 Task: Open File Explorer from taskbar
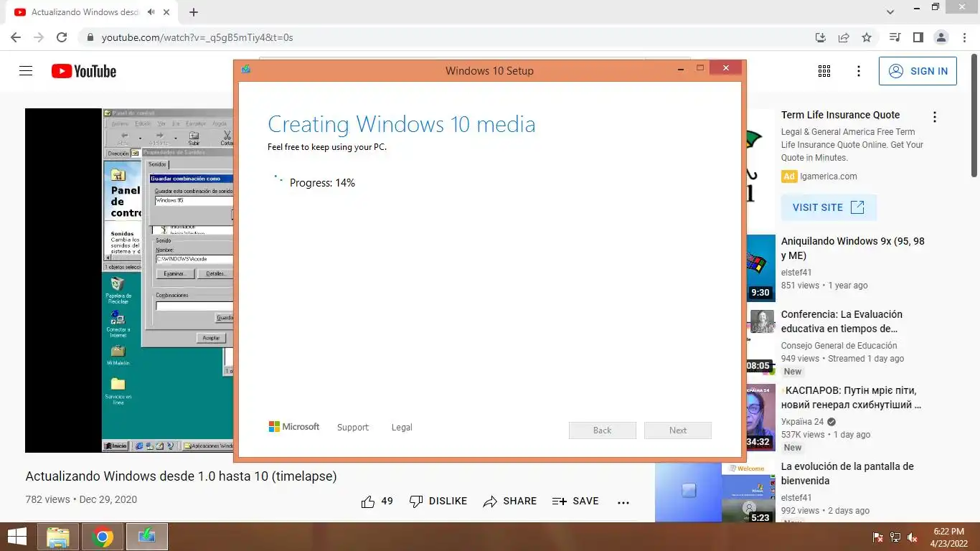pyautogui.click(x=59, y=537)
